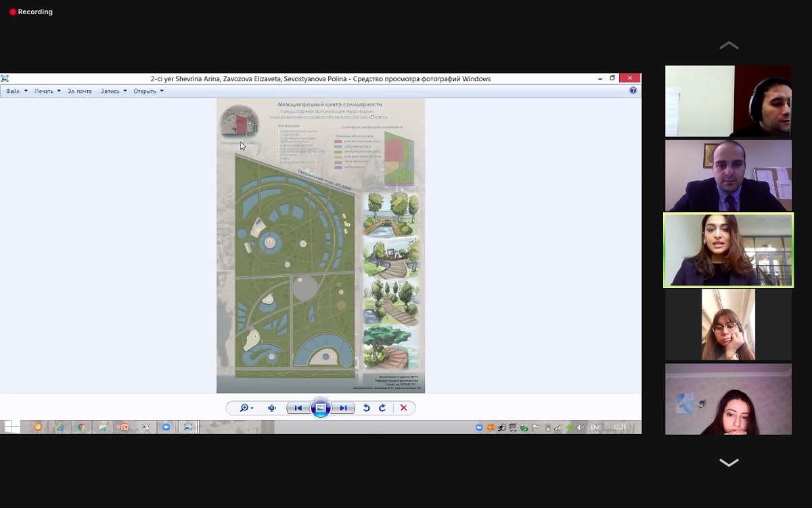Open the Открыть menu

point(148,91)
